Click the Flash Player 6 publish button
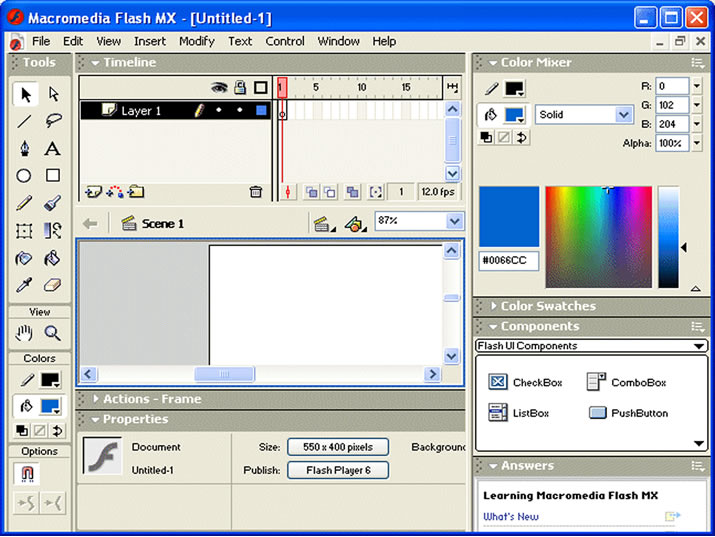Image resolution: width=715 pixels, height=537 pixels. point(337,470)
